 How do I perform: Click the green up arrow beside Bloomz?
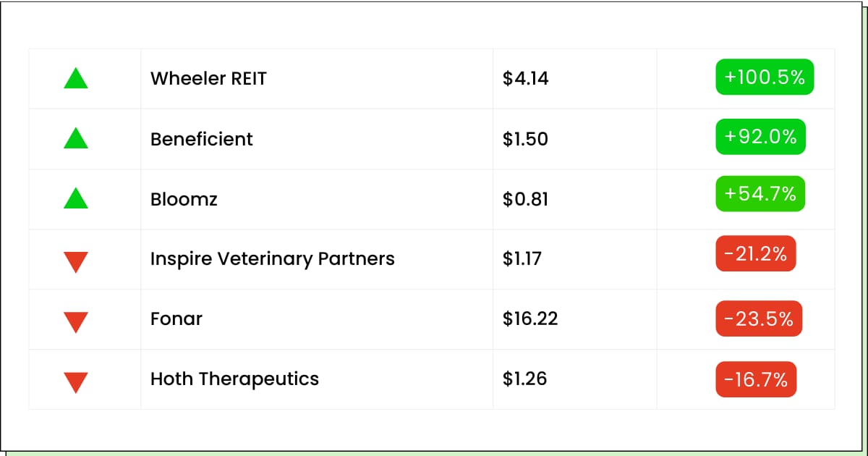[x=76, y=198]
